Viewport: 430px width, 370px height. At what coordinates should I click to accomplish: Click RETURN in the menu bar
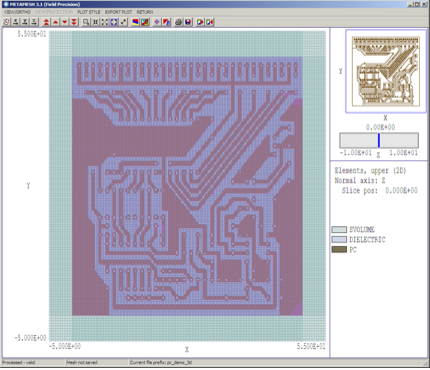[145, 12]
